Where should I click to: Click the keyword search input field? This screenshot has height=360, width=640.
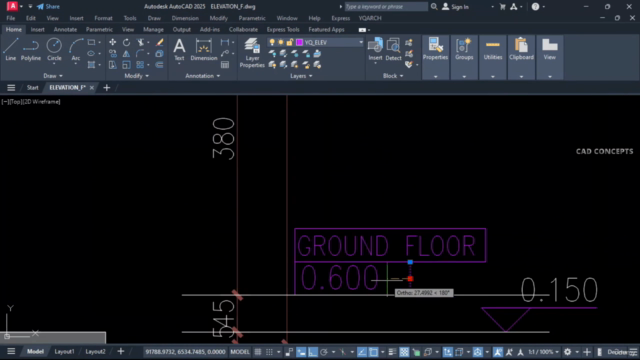pyautogui.click(x=386, y=7)
